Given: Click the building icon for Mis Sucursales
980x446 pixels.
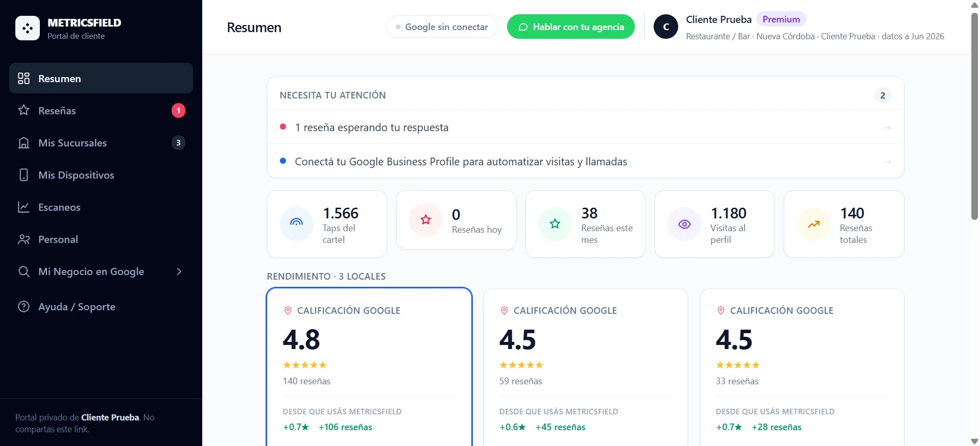Looking at the screenshot, I should [x=23, y=143].
